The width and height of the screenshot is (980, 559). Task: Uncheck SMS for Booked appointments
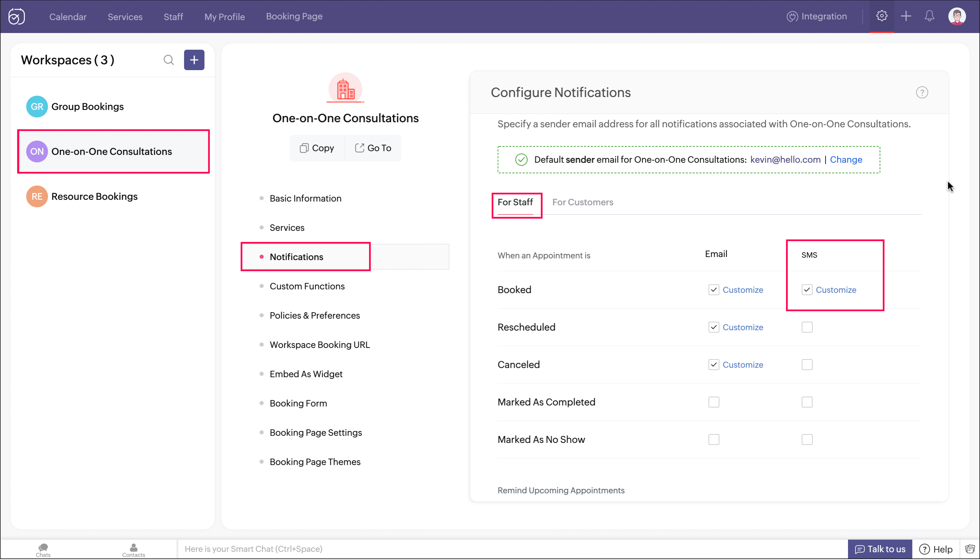click(x=806, y=290)
